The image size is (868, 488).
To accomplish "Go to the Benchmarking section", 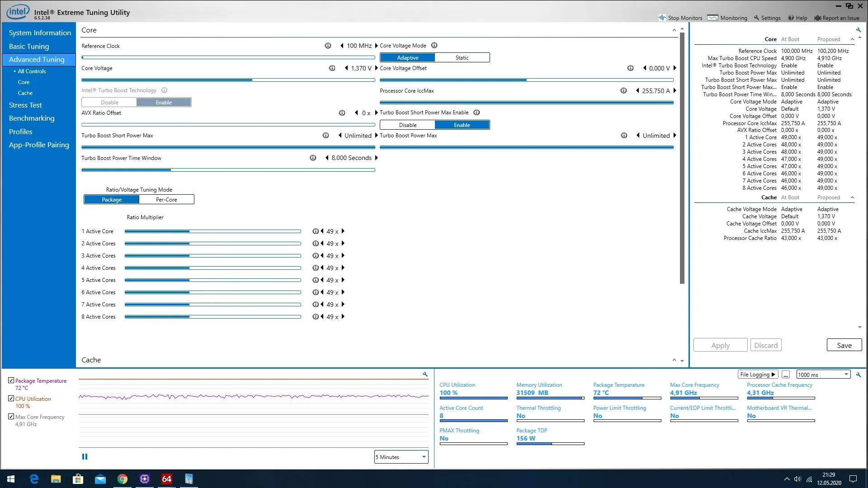I will coord(32,118).
